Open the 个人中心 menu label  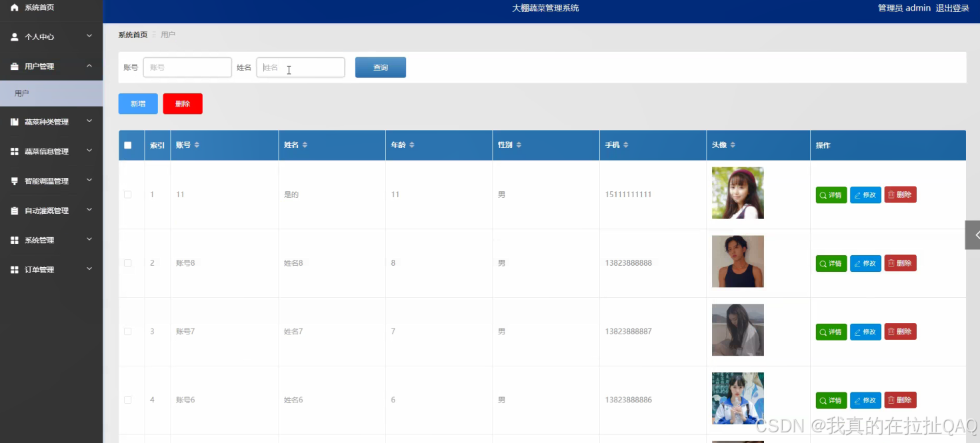(39, 37)
